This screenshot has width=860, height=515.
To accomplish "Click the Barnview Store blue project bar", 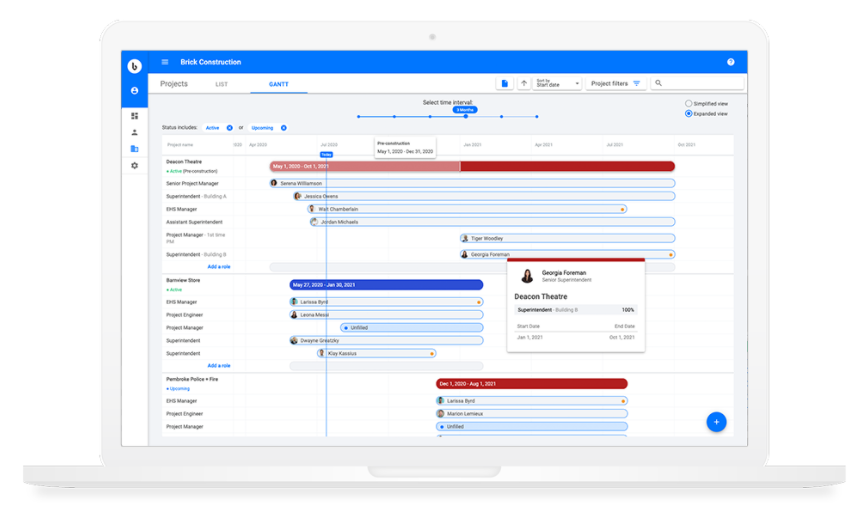I will [x=386, y=285].
